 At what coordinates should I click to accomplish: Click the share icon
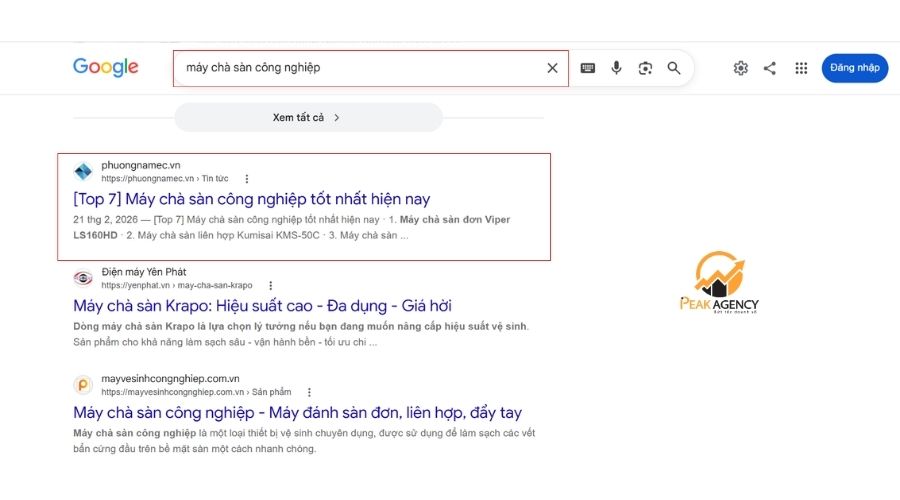coord(770,68)
